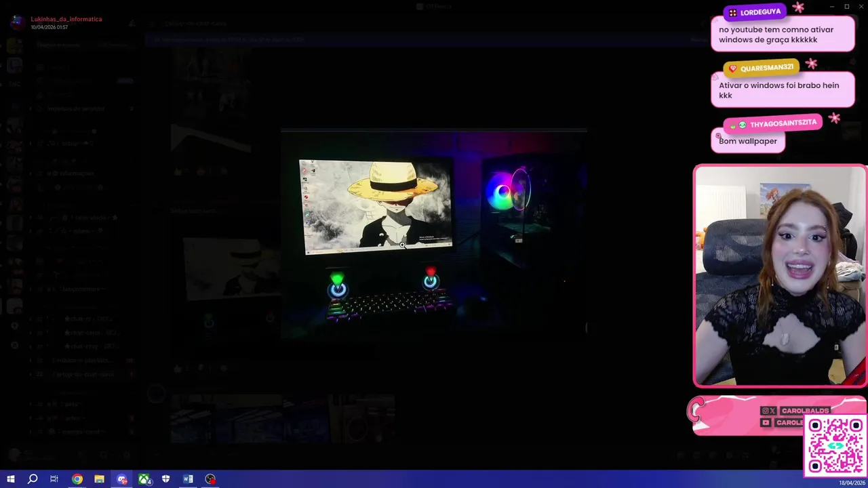Launch Google Chrome from the taskbar
Viewport: 868px width, 488px height.
(x=77, y=479)
